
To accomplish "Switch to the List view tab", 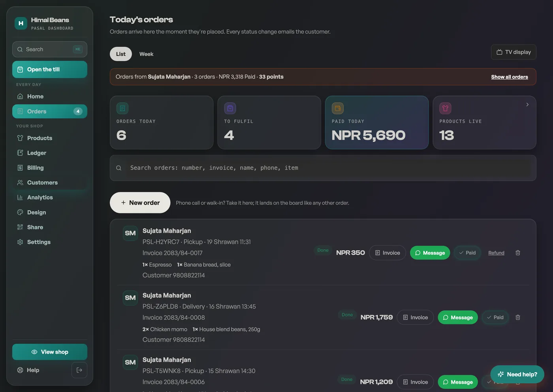I will tap(121, 54).
